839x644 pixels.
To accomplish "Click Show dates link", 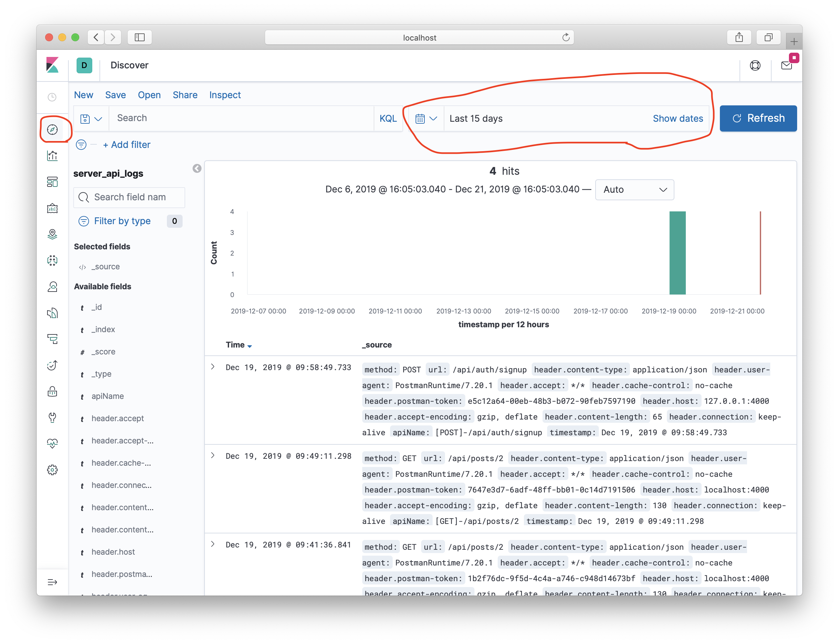I will click(x=678, y=118).
